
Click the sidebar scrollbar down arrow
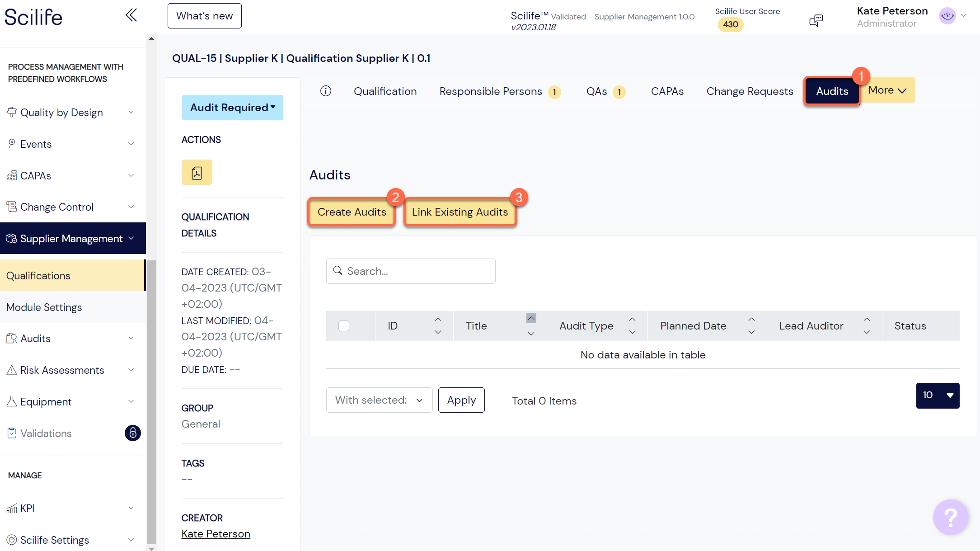[151, 548]
